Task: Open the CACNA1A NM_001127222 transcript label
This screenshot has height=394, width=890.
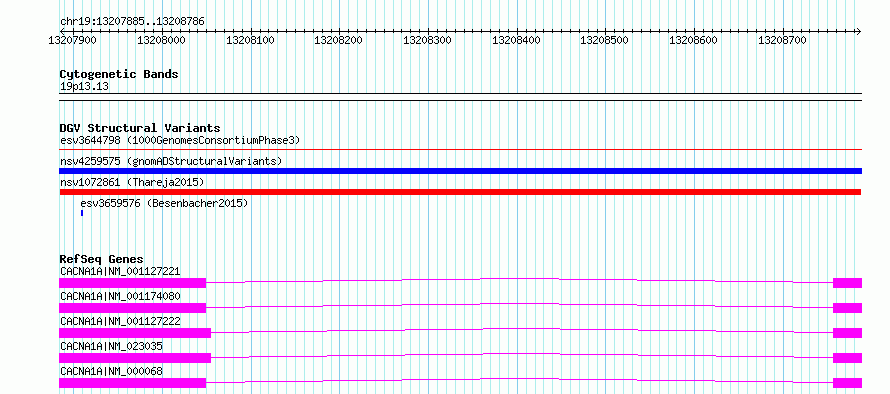Action: [x=120, y=321]
